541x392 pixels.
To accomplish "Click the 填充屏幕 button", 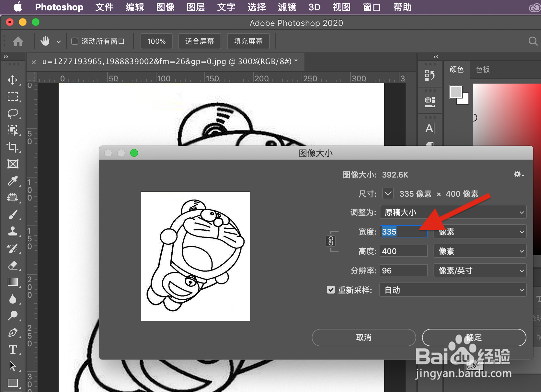I will (248, 41).
